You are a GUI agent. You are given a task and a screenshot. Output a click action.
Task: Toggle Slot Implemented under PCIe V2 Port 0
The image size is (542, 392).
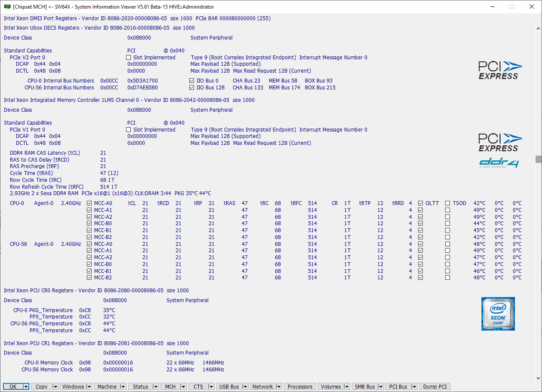pos(128,58)
